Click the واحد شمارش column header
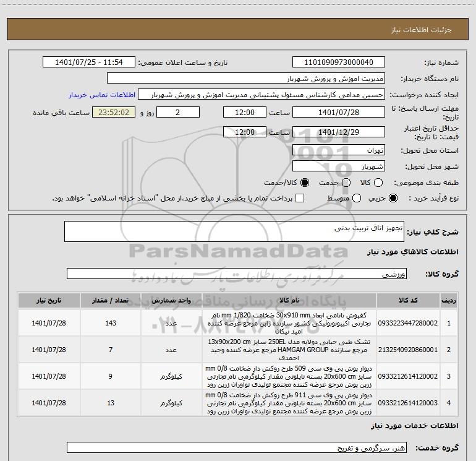476x461 pixels. (x=171, y=301)
